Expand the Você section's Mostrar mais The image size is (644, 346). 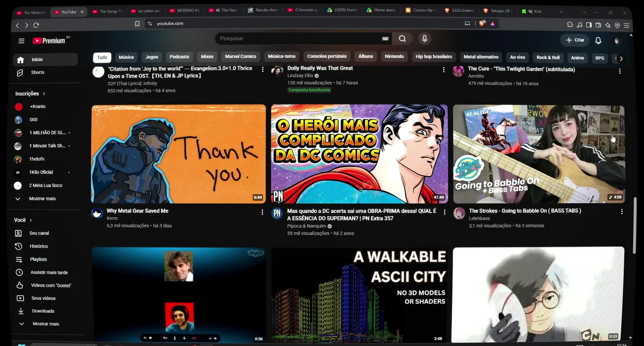click(46, 324)
